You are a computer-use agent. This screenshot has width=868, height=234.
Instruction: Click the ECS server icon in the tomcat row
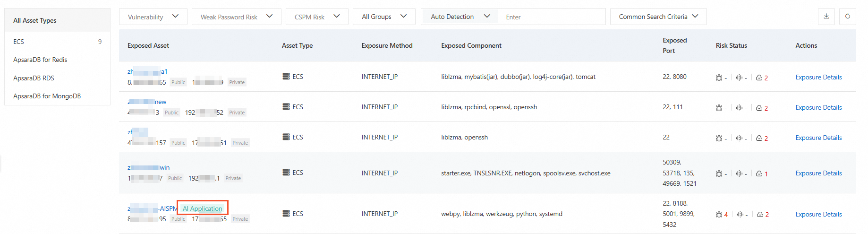(286, 77)
